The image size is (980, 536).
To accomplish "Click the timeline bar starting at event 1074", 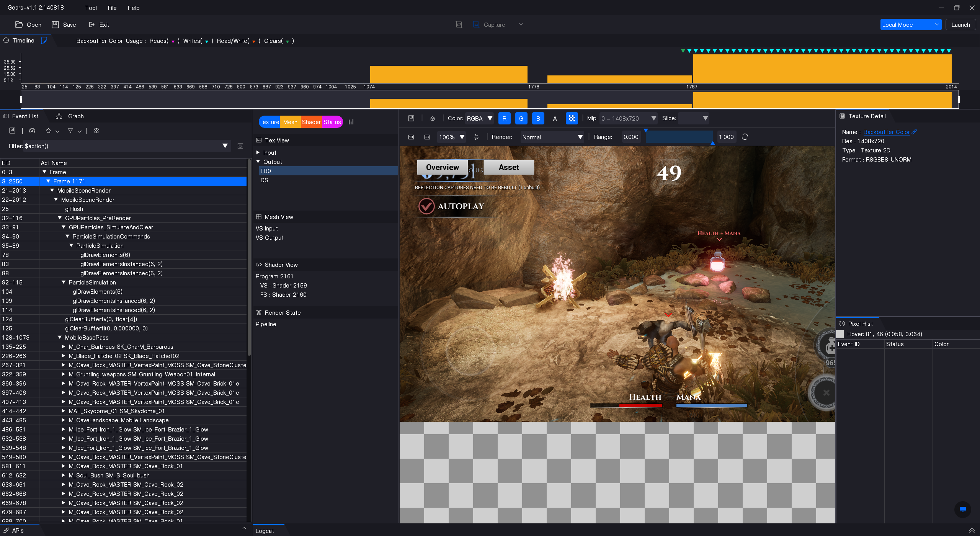I will coord(449,74).
